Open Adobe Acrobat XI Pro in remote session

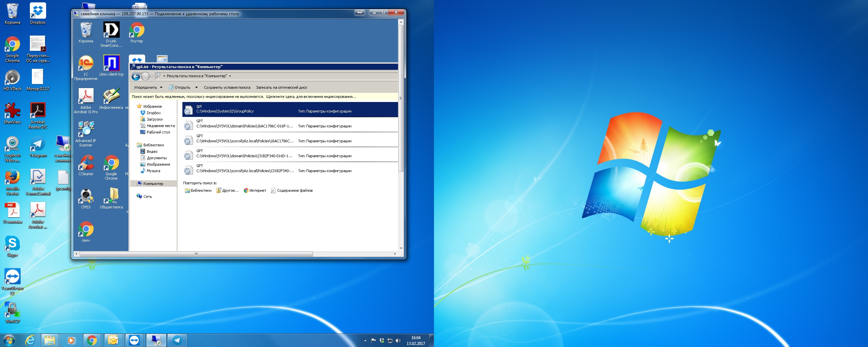[x=86, y=101]
